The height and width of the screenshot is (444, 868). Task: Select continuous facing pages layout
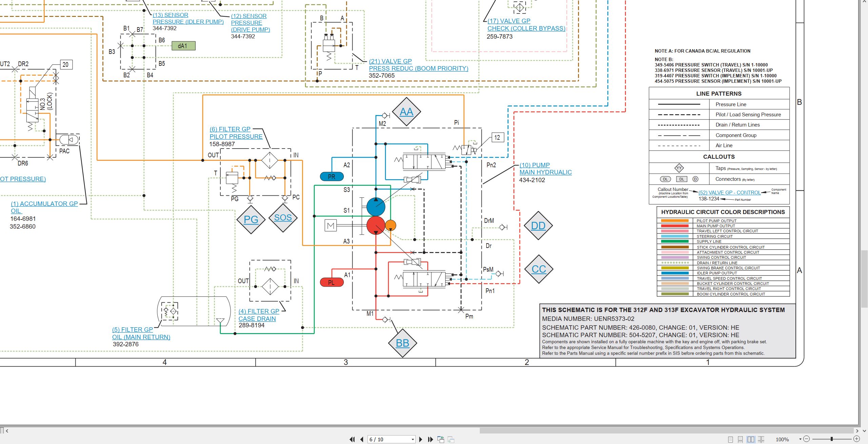click(761, 439)
